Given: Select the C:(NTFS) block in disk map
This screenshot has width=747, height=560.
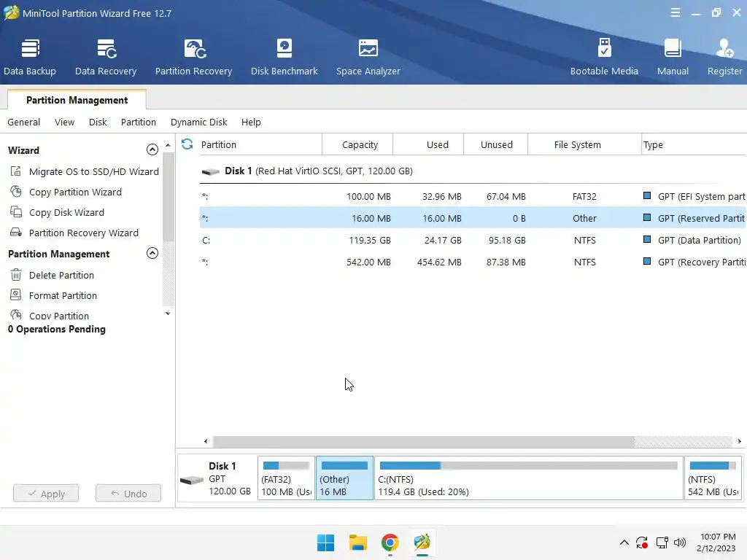Looking at the screenshot, I should (529, 478).
